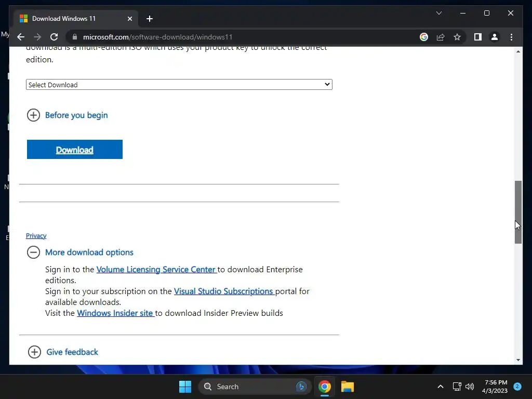Image resolution: width=532 pixels, height=399 pixels.
Task: Click the Google icon in address bar
Action: tap(424, 37)
